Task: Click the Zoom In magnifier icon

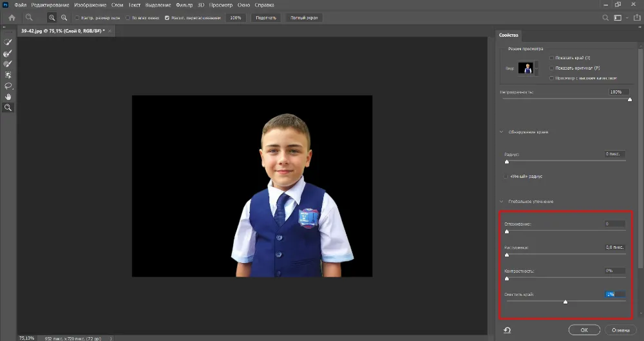Action: tap(52, 17)
